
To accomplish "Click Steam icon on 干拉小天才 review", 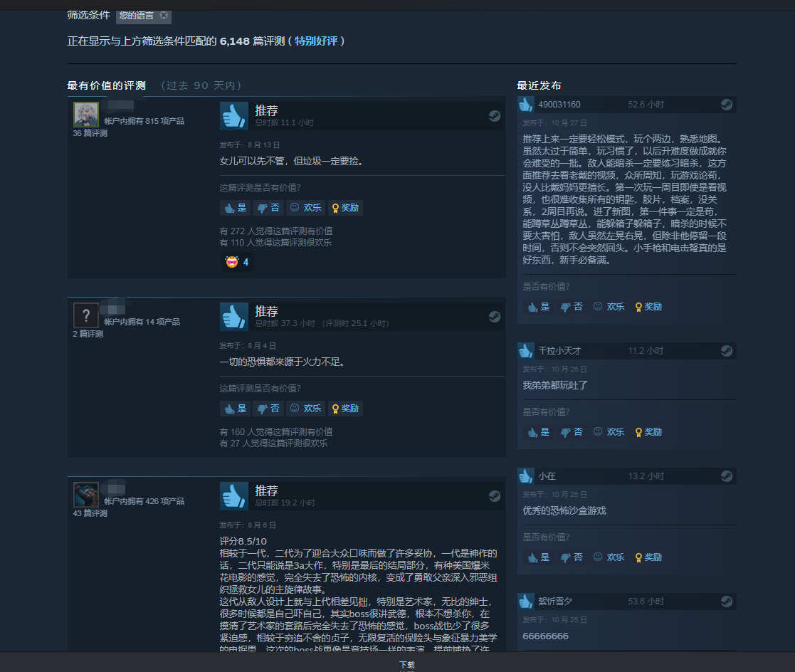I will click(727, 351).
